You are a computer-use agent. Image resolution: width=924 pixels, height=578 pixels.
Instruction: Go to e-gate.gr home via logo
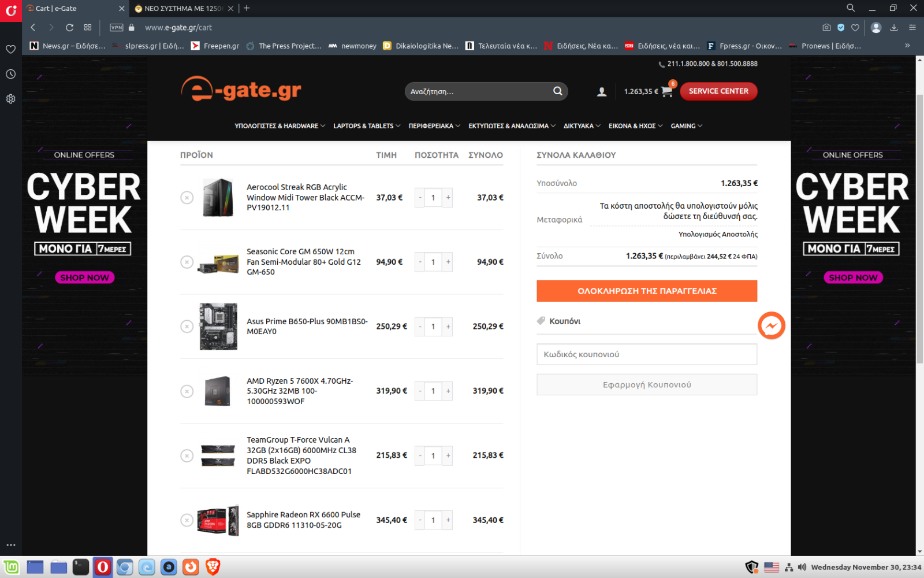point(241,90)
